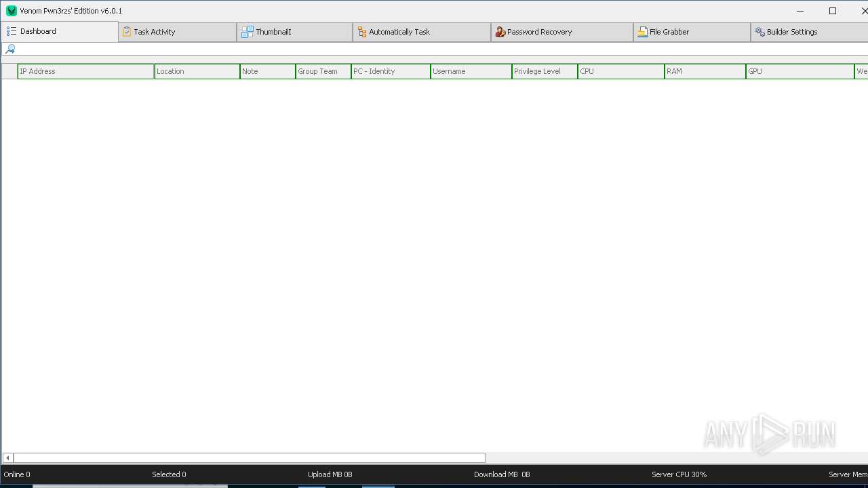Open the ThumbnailI tab
The height and width of the screenshot is (488, 868).
(294, 32)
